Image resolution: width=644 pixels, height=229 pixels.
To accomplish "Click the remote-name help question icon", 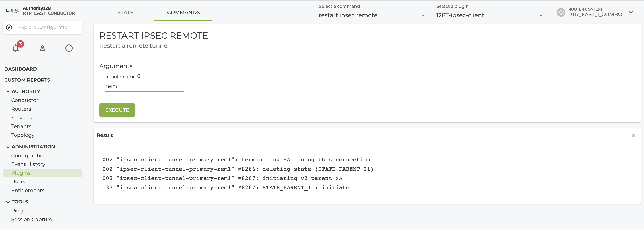I will coord(139,76).
